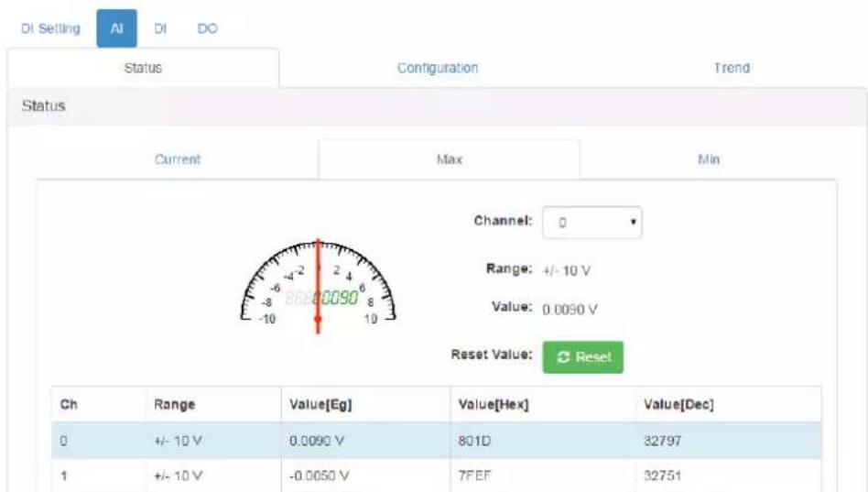Switch to the DO tab

(208, 28)
